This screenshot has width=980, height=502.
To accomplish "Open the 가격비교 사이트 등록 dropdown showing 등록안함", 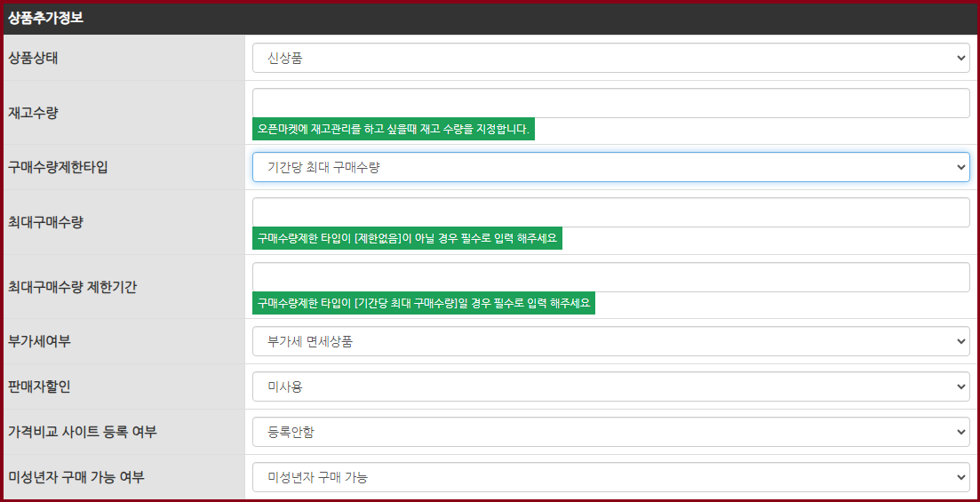I will click(610, 432).
